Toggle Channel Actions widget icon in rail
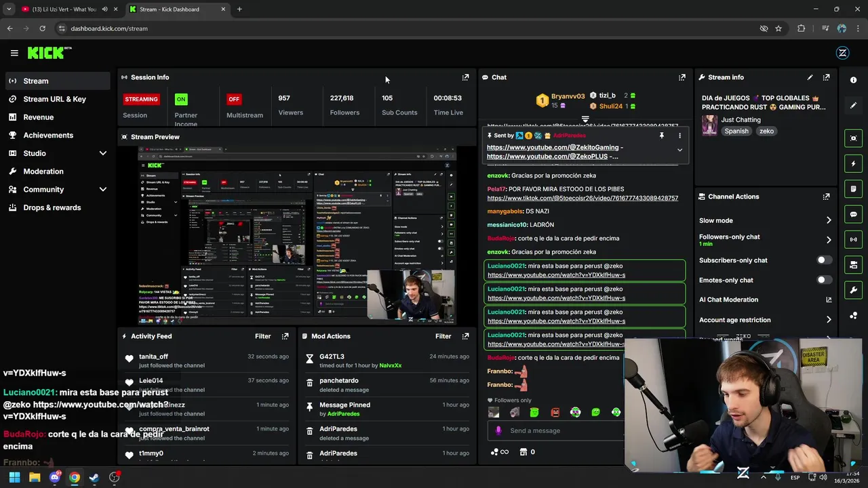Screen dimensions: 868x488 point(853,264)
